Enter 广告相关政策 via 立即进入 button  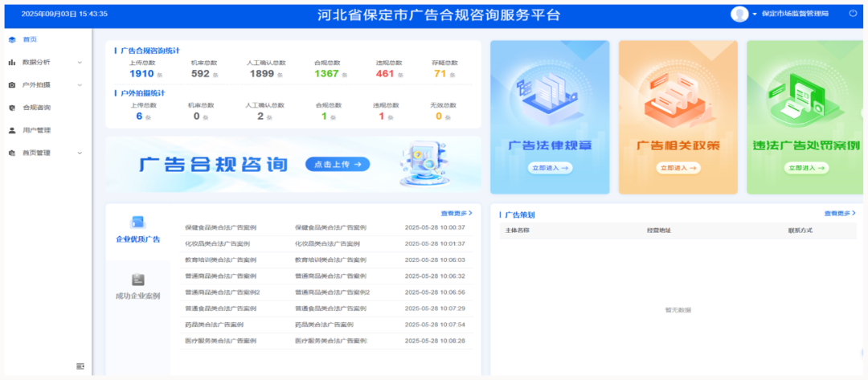678,168
